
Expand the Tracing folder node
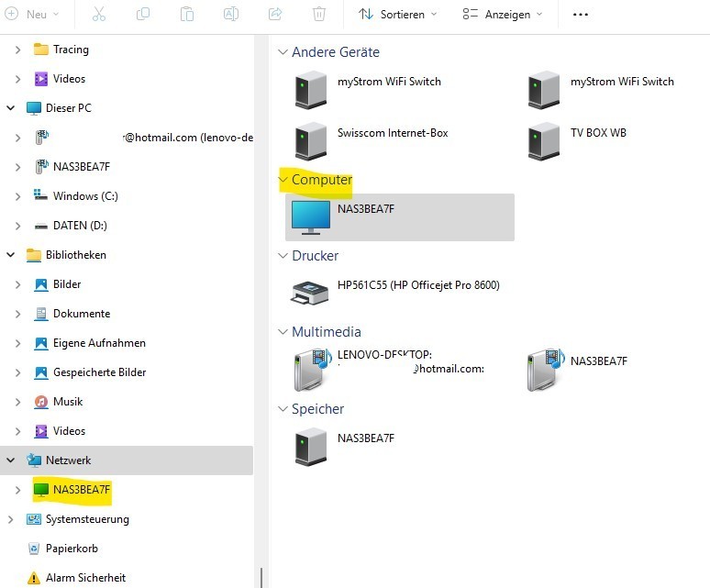coord(17,50)
